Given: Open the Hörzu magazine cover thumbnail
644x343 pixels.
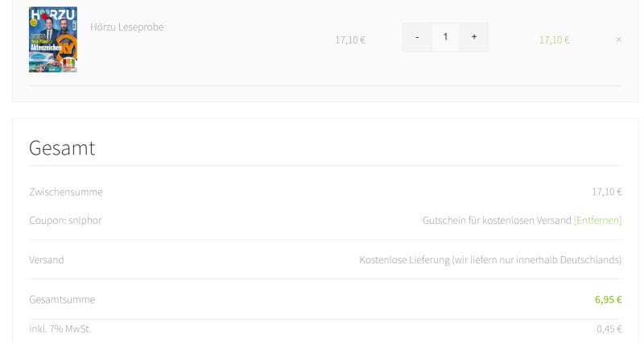Looking at the screenshot, I should coord(53,39).
